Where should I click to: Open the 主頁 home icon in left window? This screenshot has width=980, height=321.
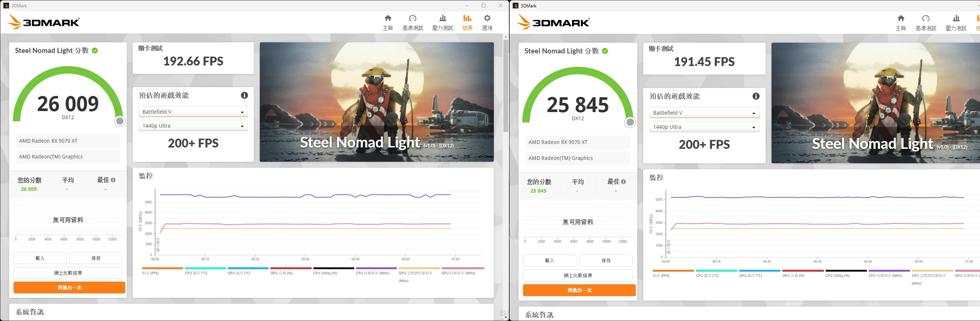click(x=388, y=23)
